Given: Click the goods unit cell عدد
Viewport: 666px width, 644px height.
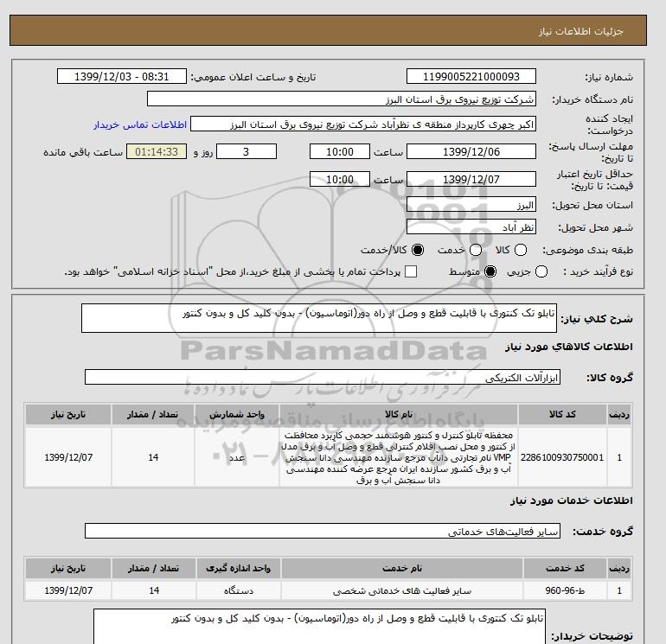Looking at the screenshot, I should (x=237, y=457).
